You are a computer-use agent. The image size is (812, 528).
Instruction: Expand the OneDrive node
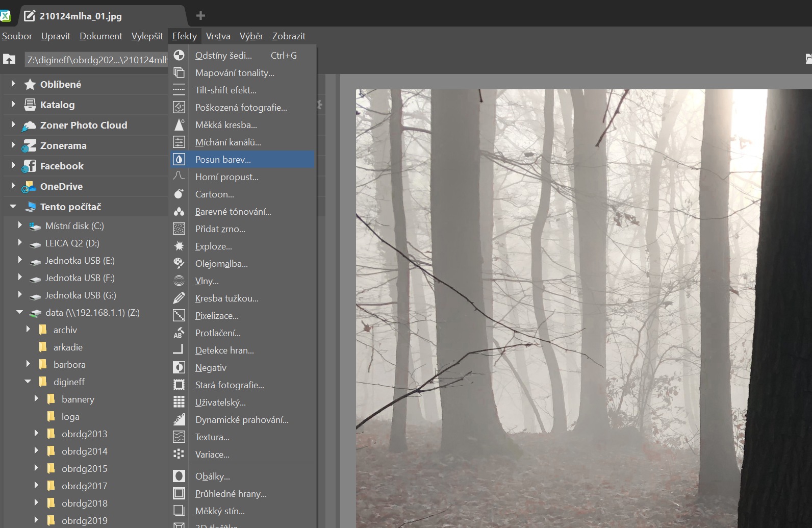pos(13,186)
